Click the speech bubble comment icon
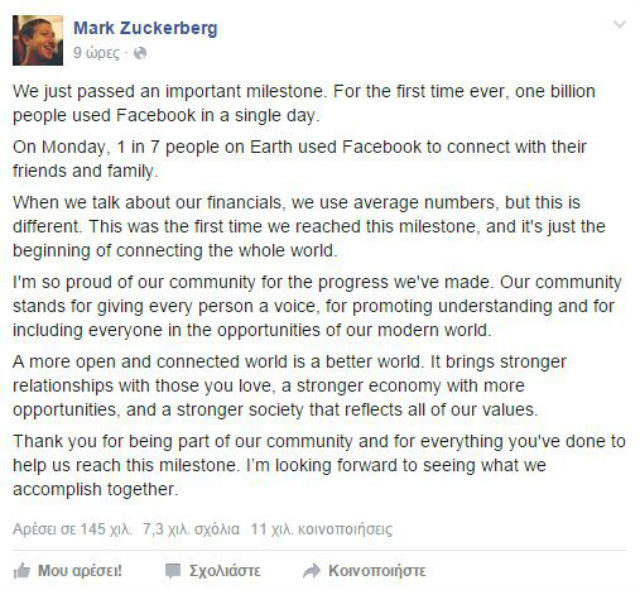 click(x=173, y=571)
